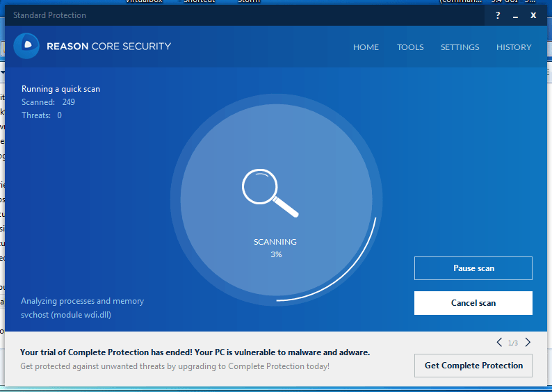Cancel the quick scan
The image size is (552, 392).
click(473, 303)
